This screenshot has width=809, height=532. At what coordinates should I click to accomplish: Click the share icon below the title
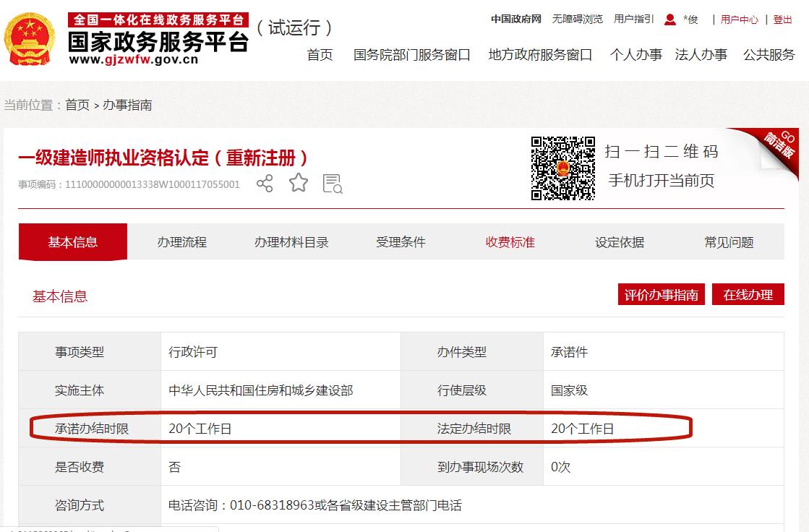click(x=264, y=184)
